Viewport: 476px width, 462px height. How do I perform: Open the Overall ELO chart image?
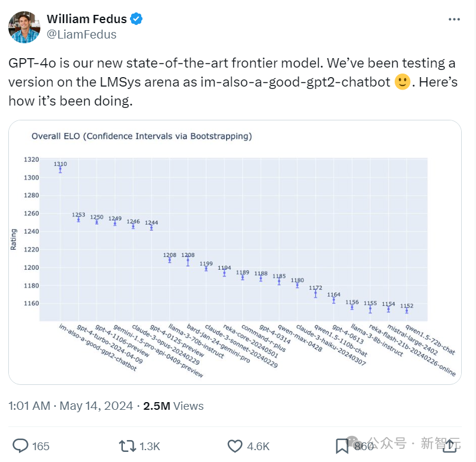(235, 253)
